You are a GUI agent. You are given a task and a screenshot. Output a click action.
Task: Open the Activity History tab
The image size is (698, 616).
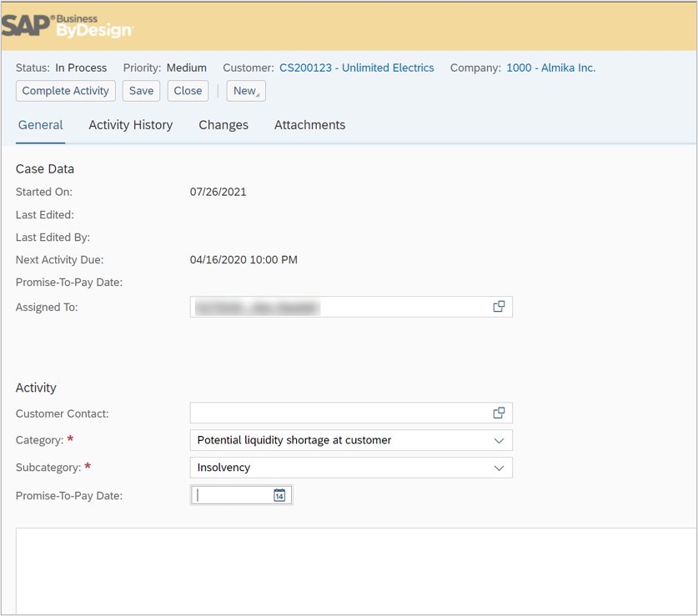pos(130,125)
